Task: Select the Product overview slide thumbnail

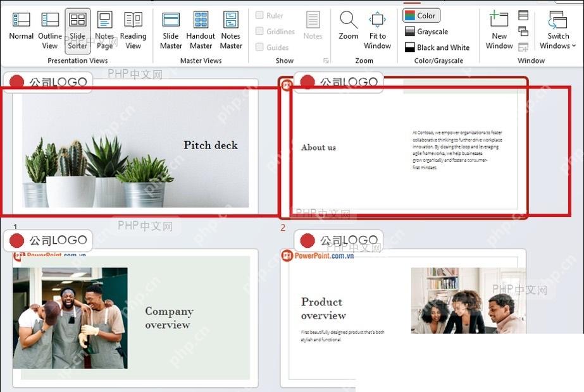Action: (x=404, y=319)
